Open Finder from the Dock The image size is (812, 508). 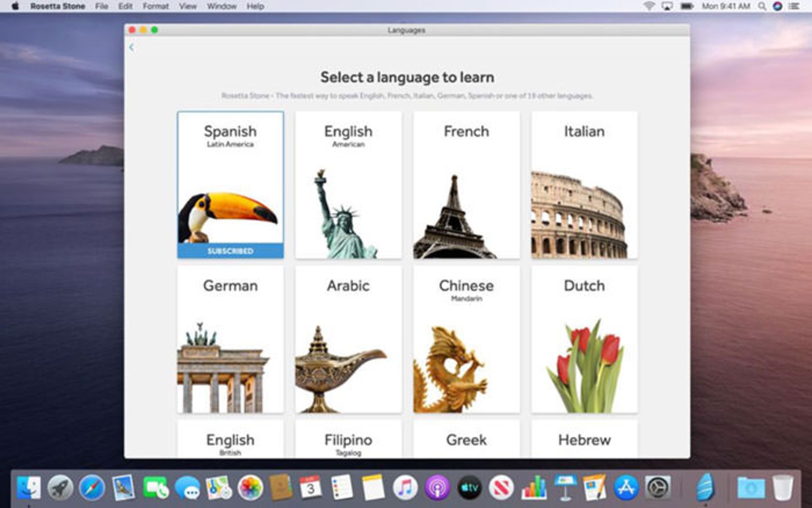tap(29, 488)
